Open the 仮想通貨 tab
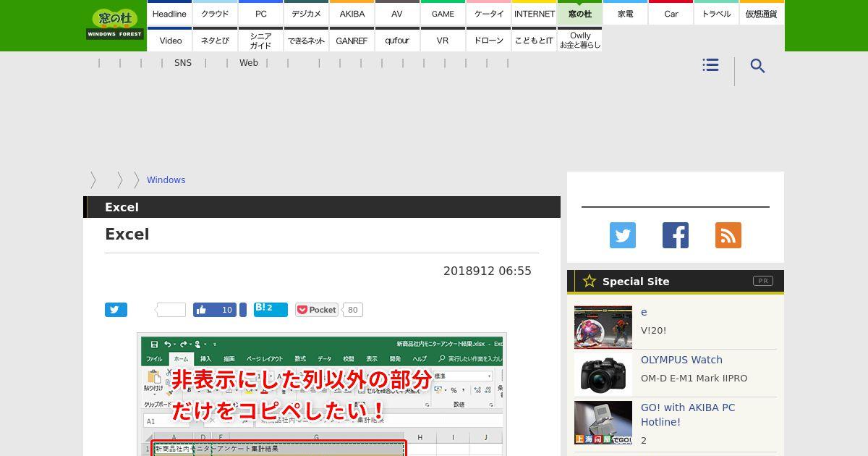 pyautogui.click(x=762, y=13)
